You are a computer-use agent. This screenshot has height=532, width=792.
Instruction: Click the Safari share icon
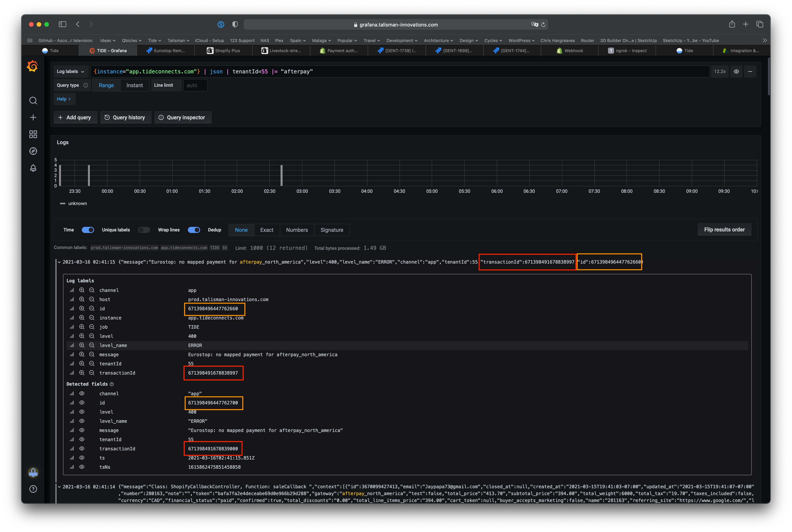coord(732,24)
